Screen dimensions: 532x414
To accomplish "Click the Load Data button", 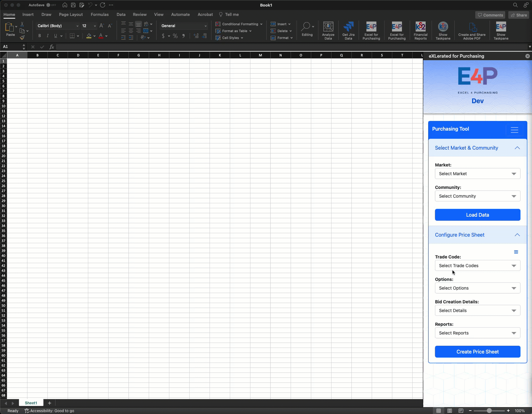I will point(477,215).
